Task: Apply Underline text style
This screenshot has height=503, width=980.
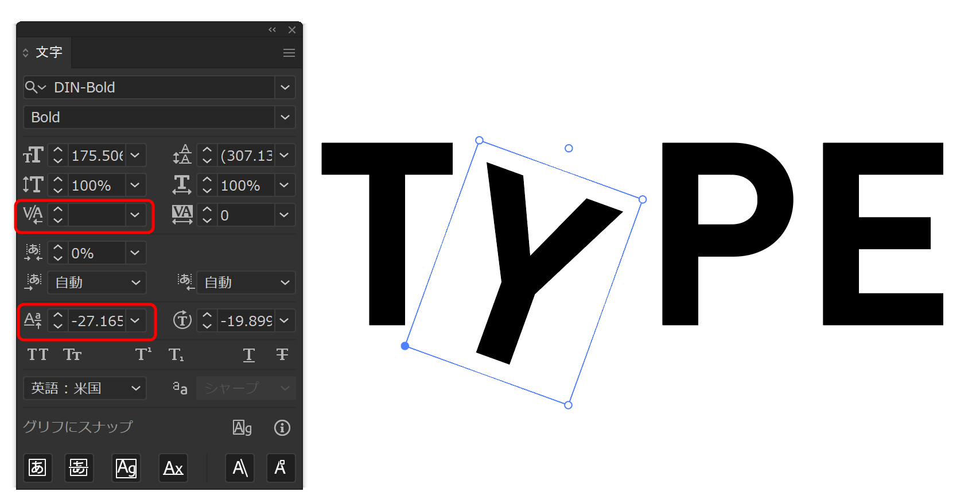Action: pyautogui.click(x=249, y=355)
